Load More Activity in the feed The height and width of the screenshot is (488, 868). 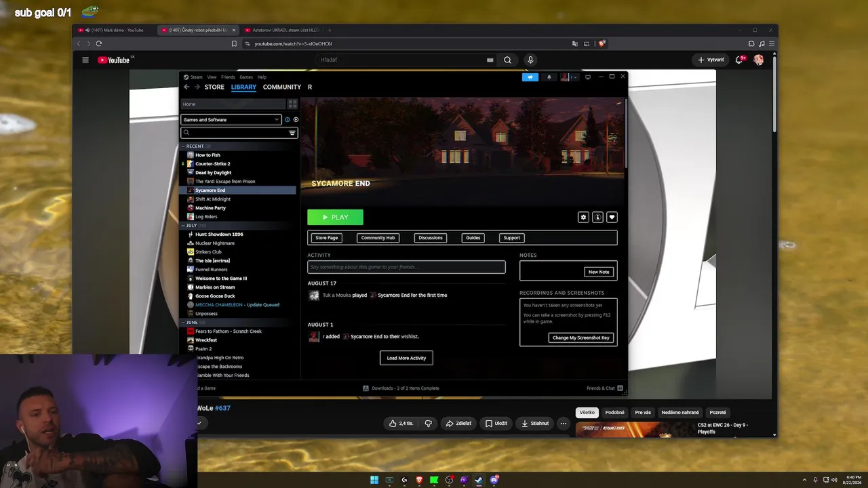coord(406,358)
